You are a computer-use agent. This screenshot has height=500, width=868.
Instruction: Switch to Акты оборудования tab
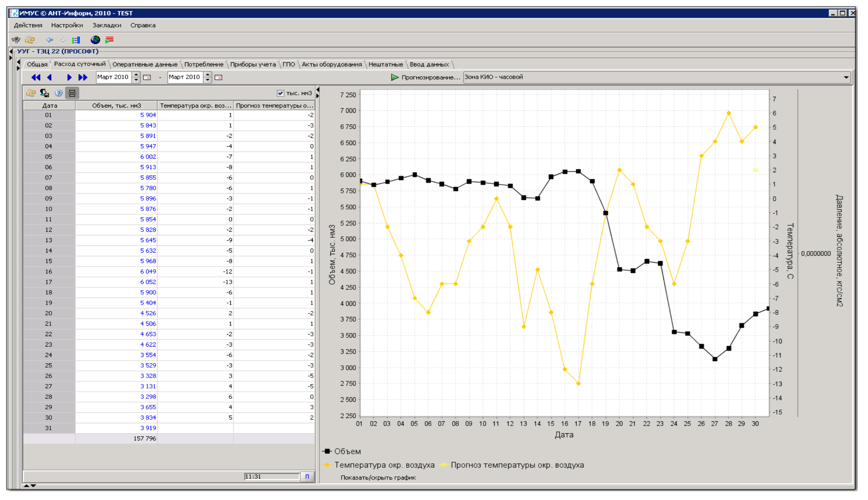click(332, 64)
